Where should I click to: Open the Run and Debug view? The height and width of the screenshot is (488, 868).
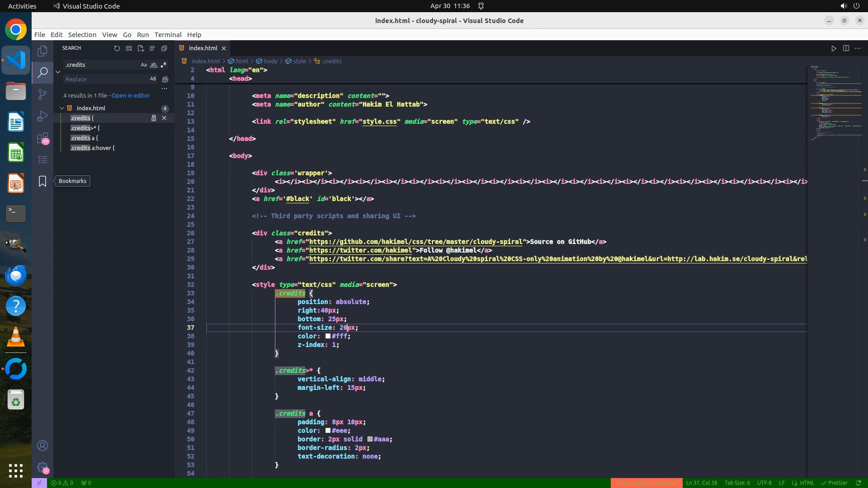[42, 116]
